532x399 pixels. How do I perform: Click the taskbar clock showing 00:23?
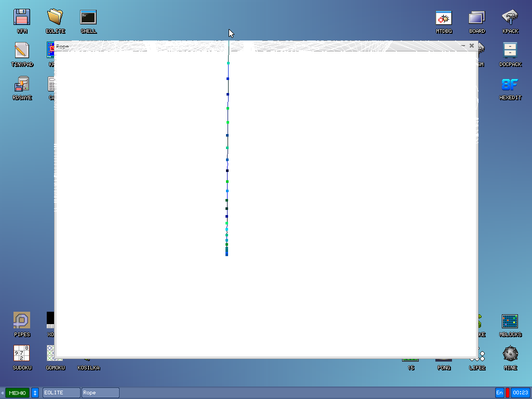pos(520,393)
